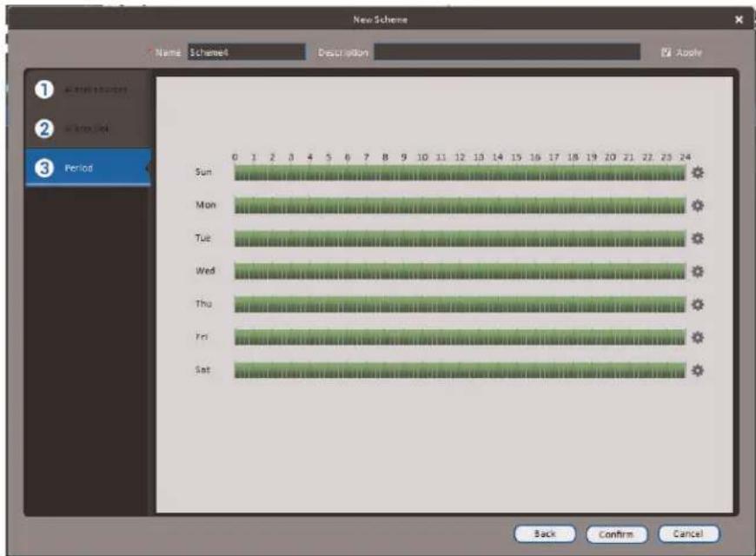The image size is (756, 556).
Task: Click the Sun time period bar
Action: [x=460, y=173]
